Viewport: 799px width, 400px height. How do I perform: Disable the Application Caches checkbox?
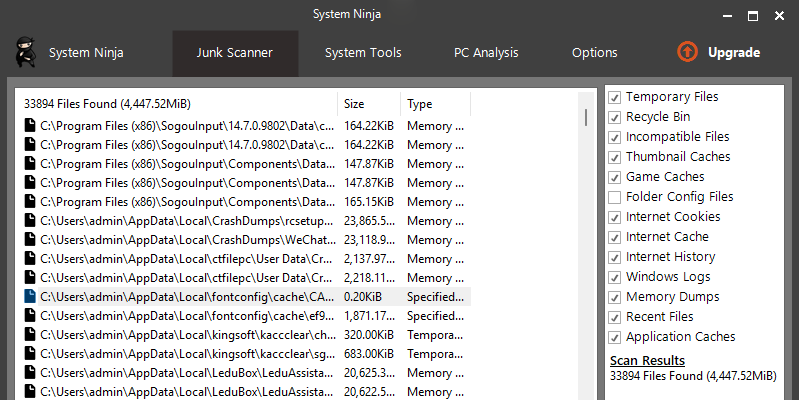tap(615, 337)
